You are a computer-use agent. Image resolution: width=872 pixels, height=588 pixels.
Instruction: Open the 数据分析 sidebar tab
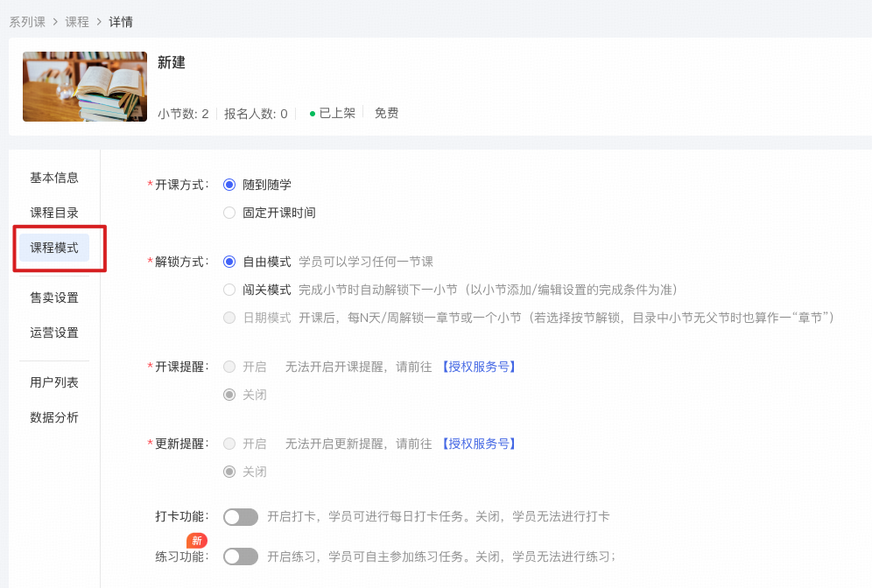54,417
